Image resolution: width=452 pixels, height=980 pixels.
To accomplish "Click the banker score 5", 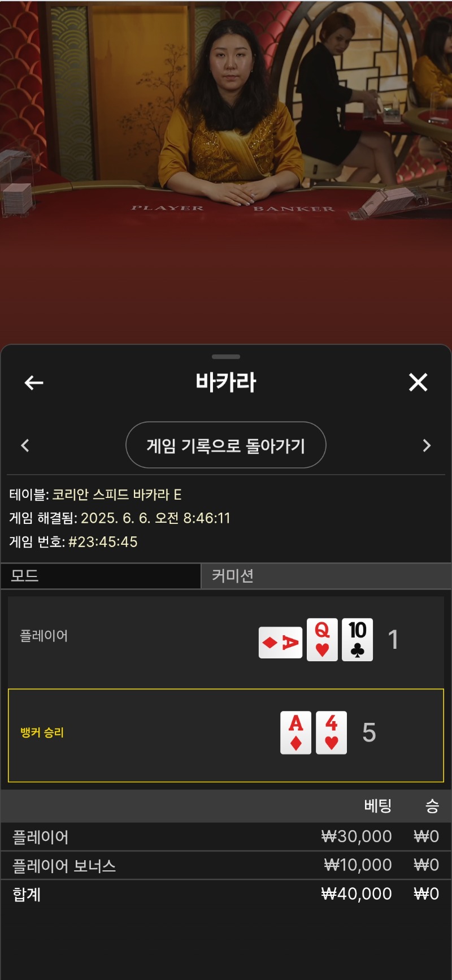I will coord(369,733).
